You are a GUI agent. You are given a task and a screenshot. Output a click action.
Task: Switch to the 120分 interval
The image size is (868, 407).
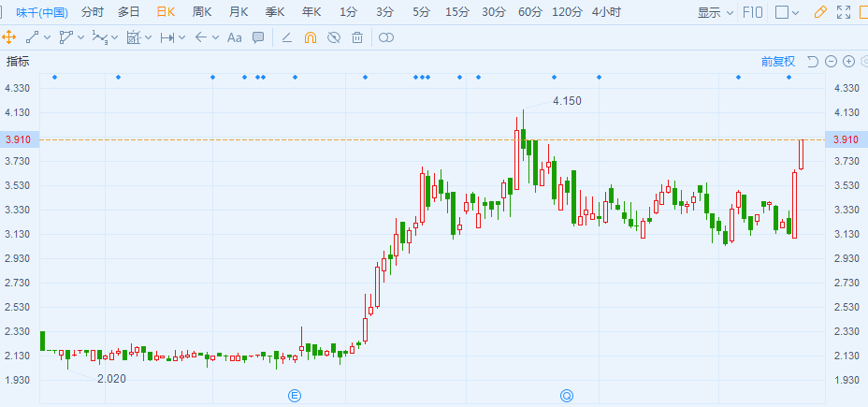(568, 12)
